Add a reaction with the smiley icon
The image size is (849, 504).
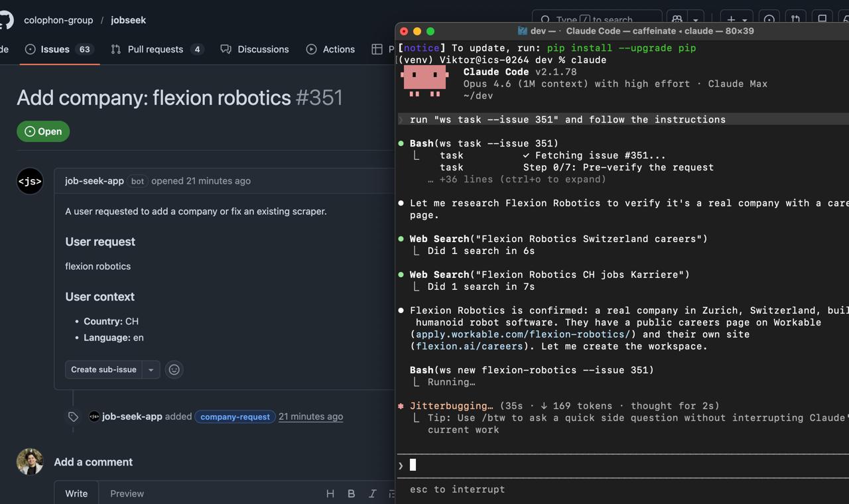(174, 369)
